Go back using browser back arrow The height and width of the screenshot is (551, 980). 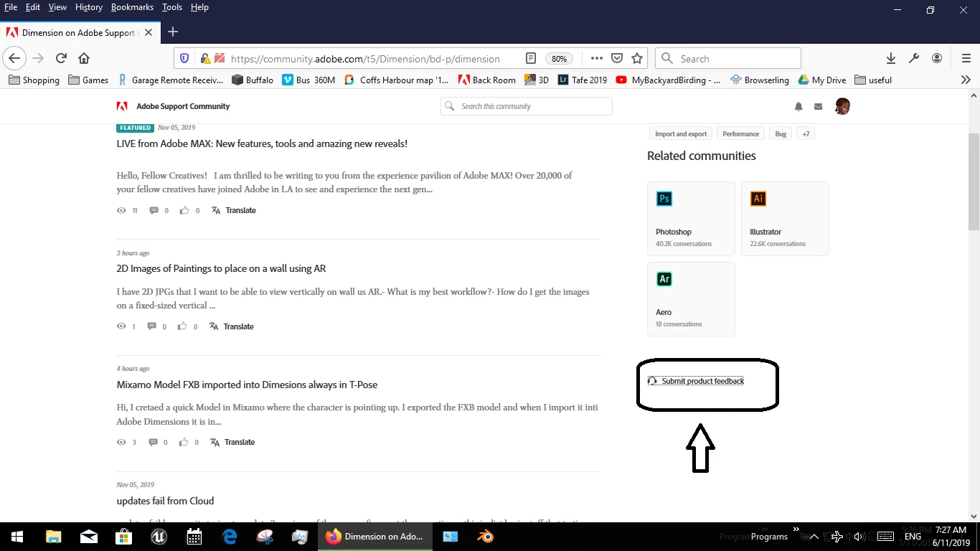point(14,59)
